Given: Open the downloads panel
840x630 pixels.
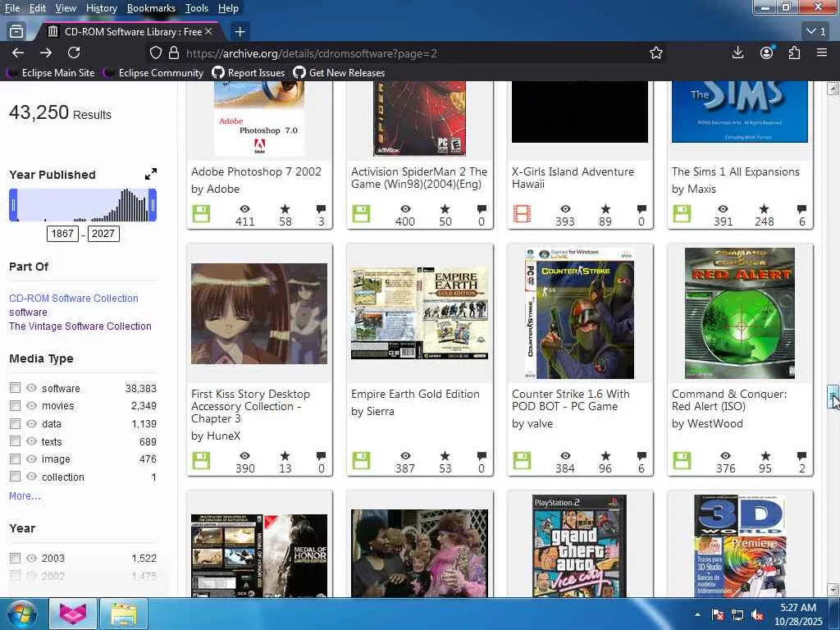Looking at the screenshot, I should tap(737, 52).
